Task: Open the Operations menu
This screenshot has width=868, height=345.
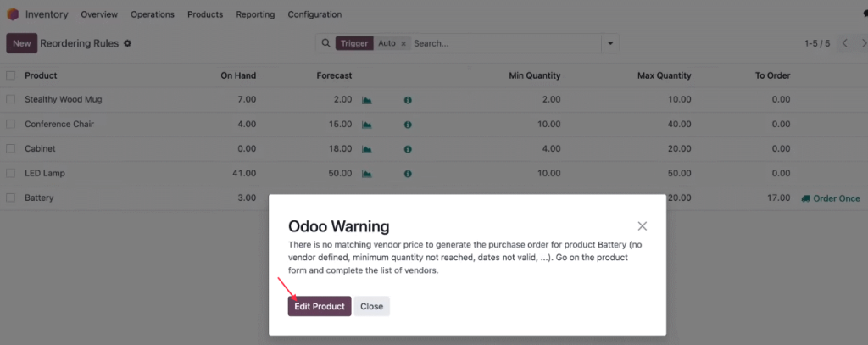Action: pyautogui.click(x=153, y=14)
